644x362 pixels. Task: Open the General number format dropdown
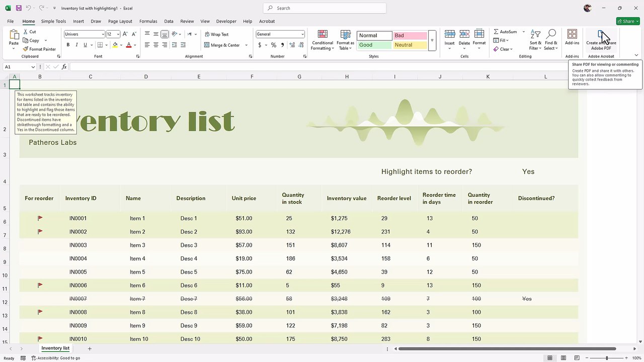coord(302,34)
